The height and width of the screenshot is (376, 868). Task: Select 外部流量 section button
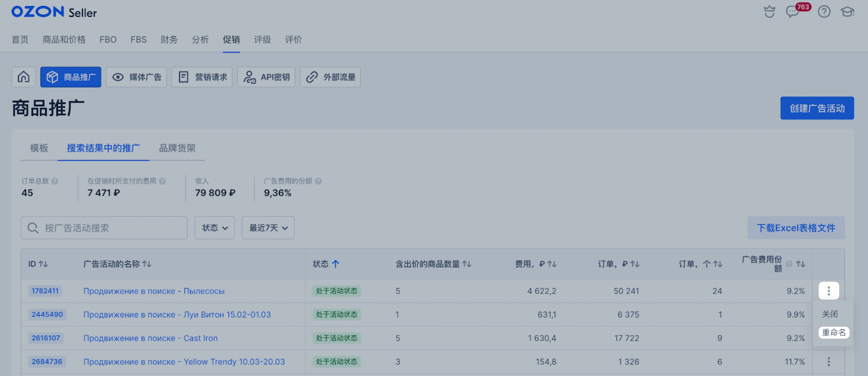331,77
